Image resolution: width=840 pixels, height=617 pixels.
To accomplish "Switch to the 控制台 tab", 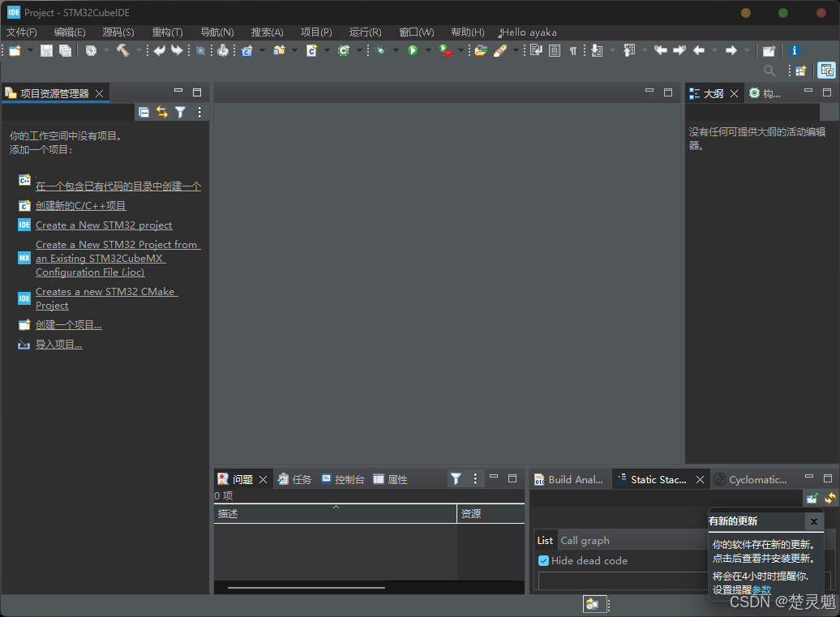I will (343, 479).
